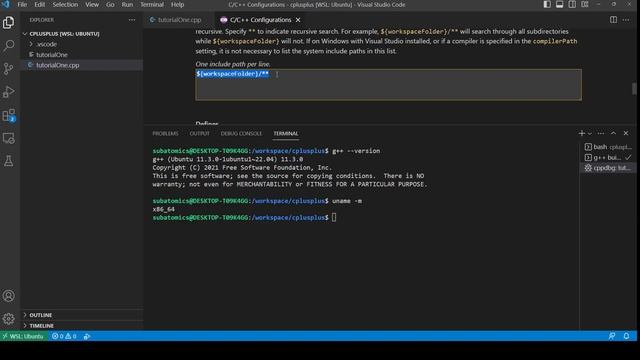This screenshot has width=640, height=360.
Task: Open problems via errors and warnings status
Action: click(64, 336)
